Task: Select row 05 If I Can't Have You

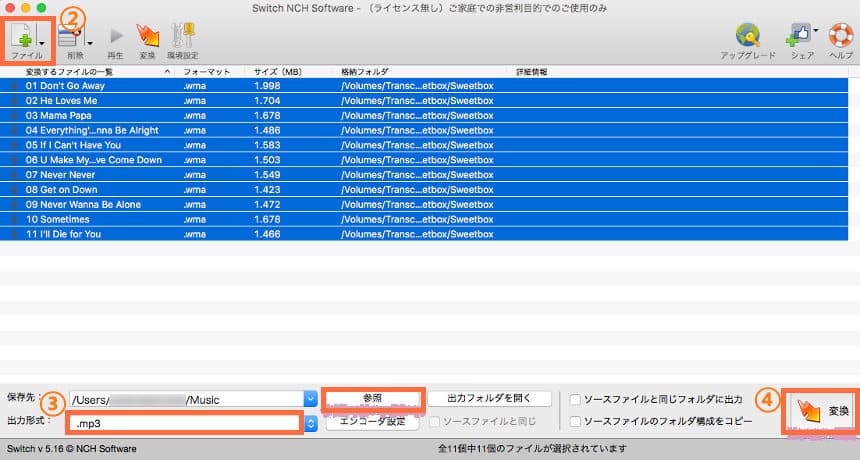Action: tap(424, 145)
